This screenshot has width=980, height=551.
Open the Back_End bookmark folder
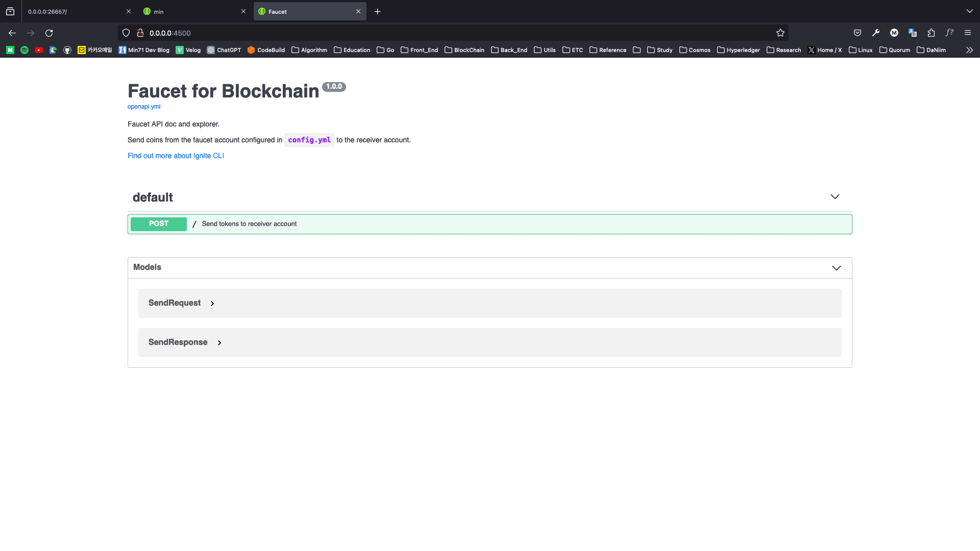pos(509,50)
